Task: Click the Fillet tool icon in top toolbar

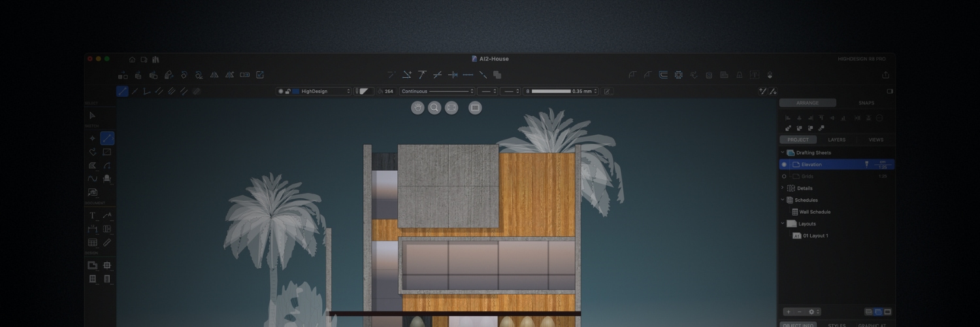Action: click(x=632, y=75)
